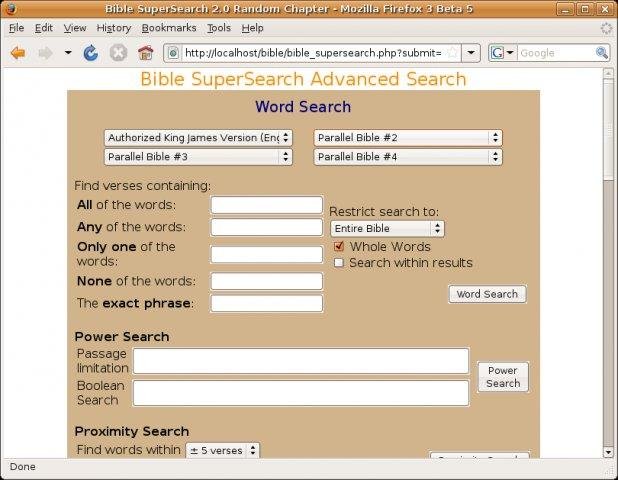Open the ± 5 verses proximity dropdown
The image size is (618, 480).
(x=223, y=450)
